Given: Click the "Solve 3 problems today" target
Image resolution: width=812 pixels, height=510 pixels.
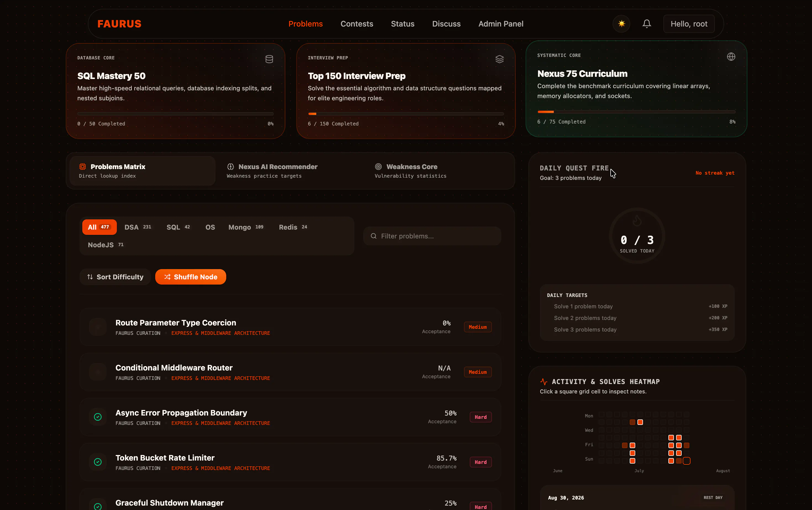Looking at the screenshot, I should click(x=585, y=330).
